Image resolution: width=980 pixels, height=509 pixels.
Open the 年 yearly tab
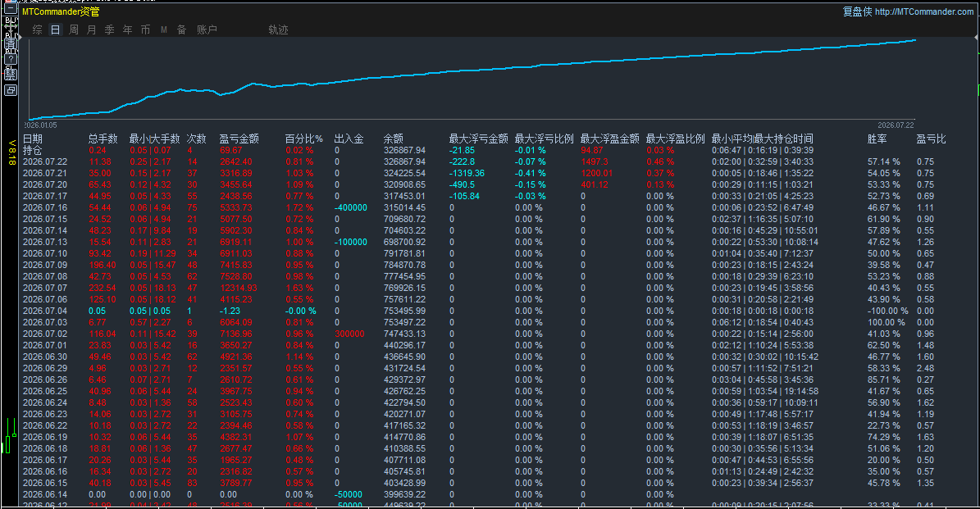(x=127, y=30)
